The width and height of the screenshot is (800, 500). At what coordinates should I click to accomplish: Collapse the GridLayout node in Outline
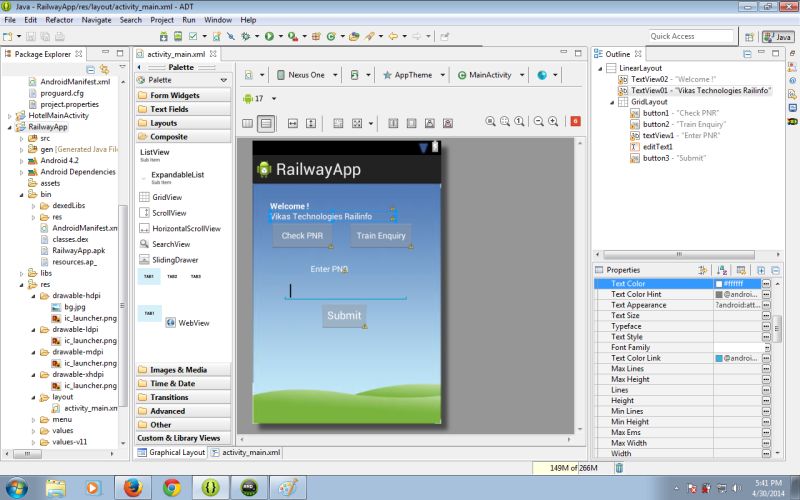click(x=612, y=102)
